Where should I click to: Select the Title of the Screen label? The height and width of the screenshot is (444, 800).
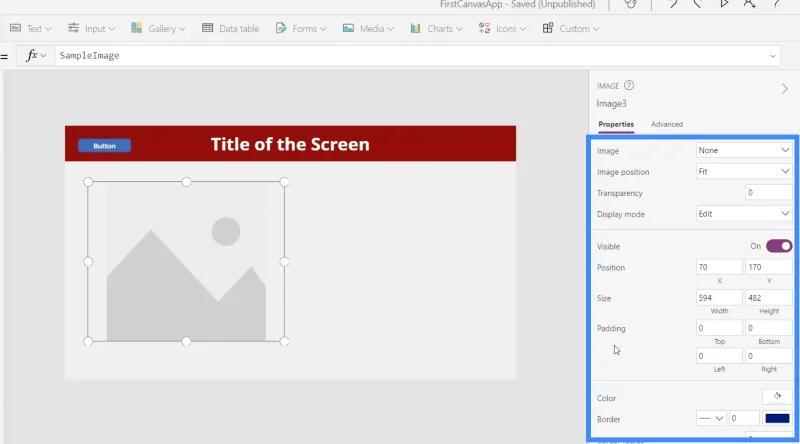[x=290, y=144]
